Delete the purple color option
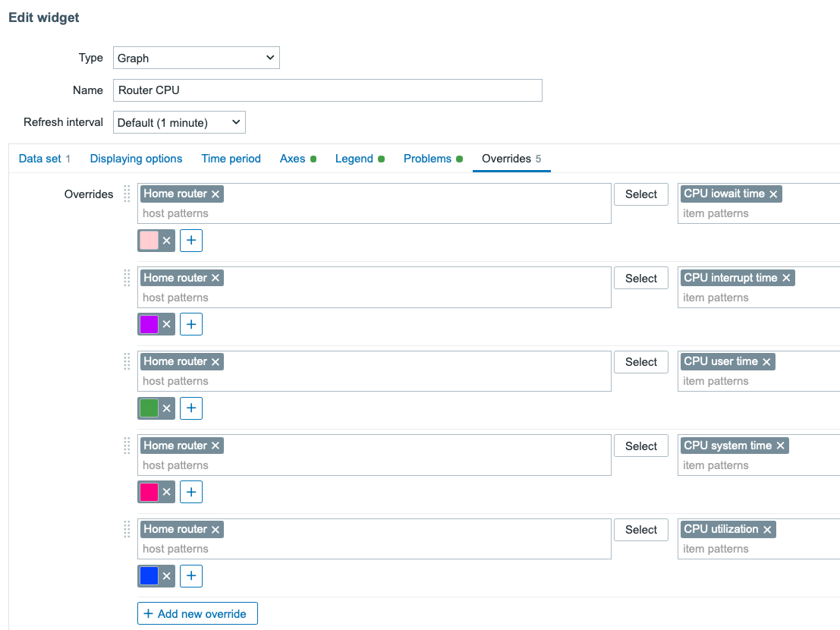 coord(167,325)
